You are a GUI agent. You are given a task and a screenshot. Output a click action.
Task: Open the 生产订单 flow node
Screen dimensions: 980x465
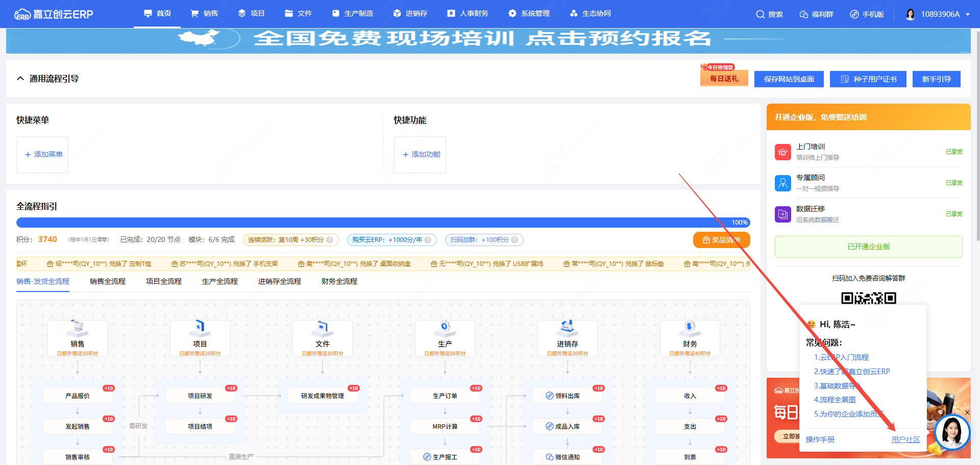pyautogui.click(x=445, y=396)
